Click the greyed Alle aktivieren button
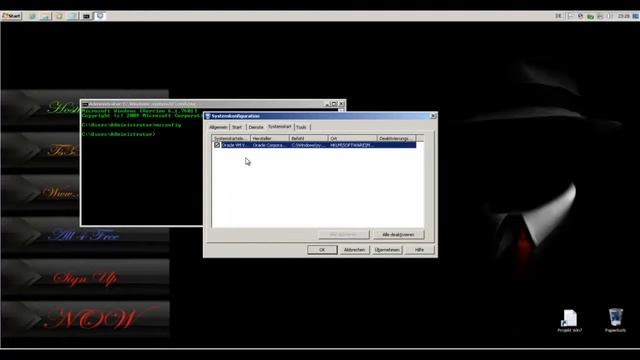This screenshot has width=640, height=360. 344,235
